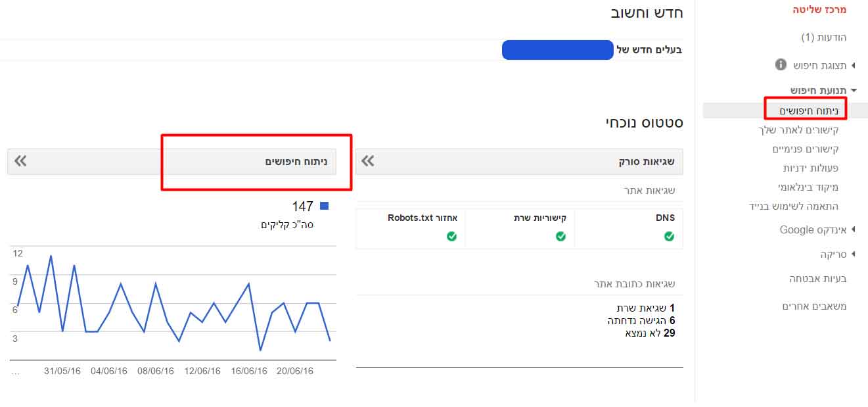Click סטטוס נוכחי heading
868x407 pixels.
645,122
